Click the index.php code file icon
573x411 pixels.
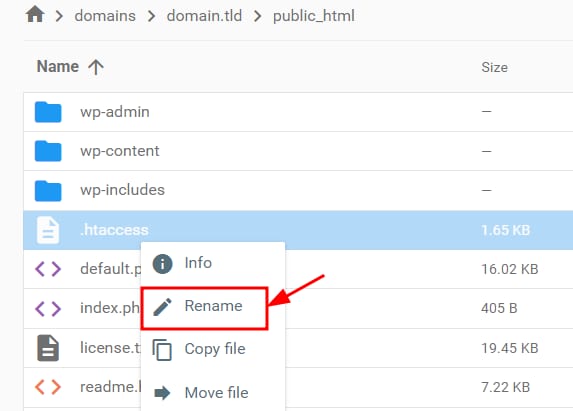coord(48,308)
